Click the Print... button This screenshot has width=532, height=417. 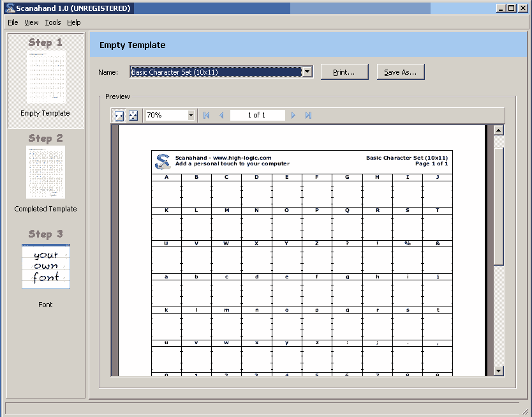(x=344, y=72)
